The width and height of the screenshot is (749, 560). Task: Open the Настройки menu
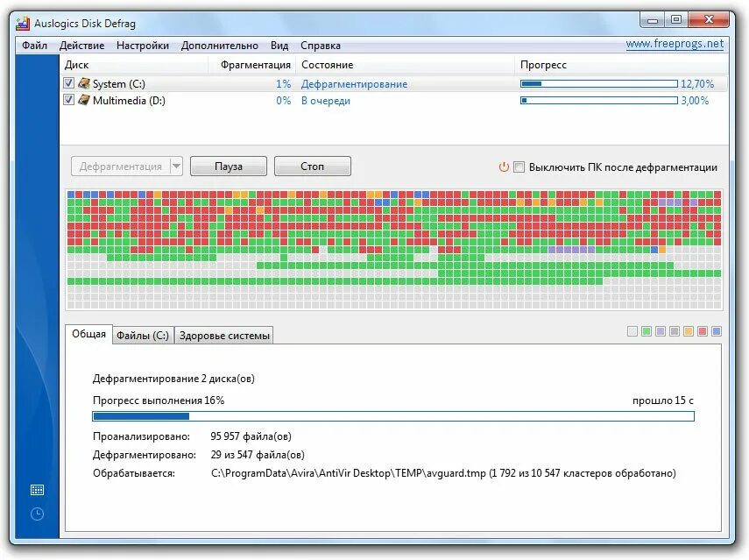pyautogui.click(x=143, y=45)
